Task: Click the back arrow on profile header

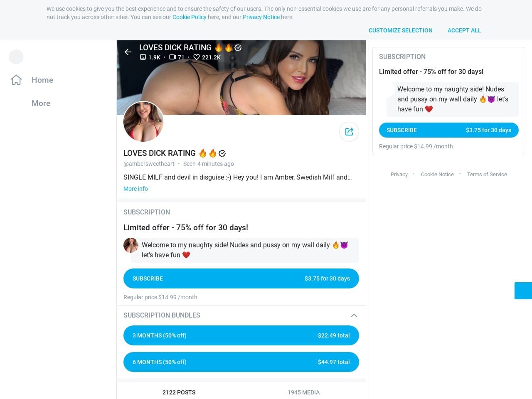Action: [x=128, y=52]
